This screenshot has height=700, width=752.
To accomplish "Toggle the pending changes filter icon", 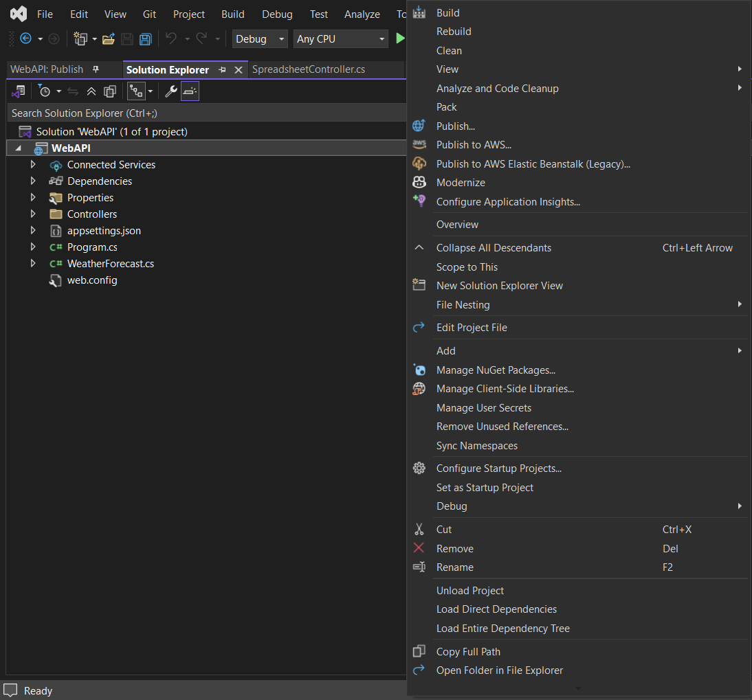I will coord(45,90).
